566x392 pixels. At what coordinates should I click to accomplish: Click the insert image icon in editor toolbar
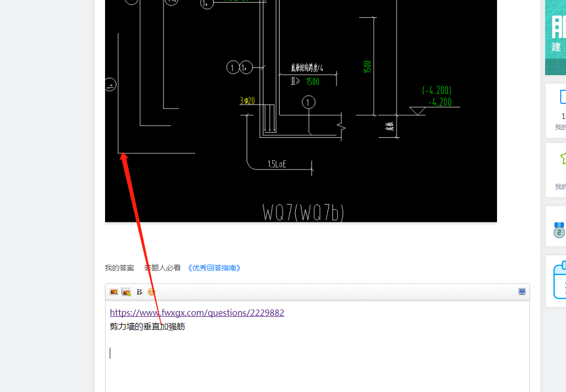click(x=114, y=292)
